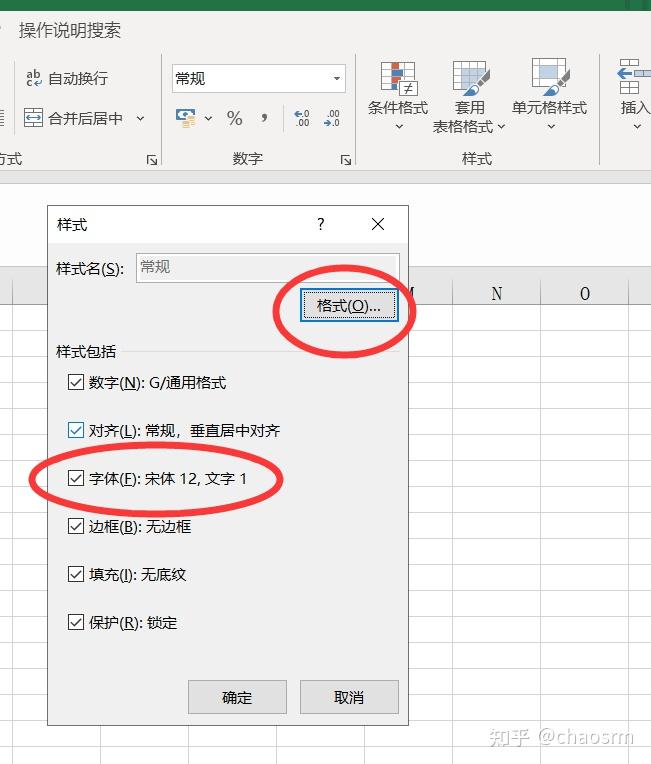Click the 操作说明搜索 search box
This screenshot has width=651, height=764.
point(70,30)
